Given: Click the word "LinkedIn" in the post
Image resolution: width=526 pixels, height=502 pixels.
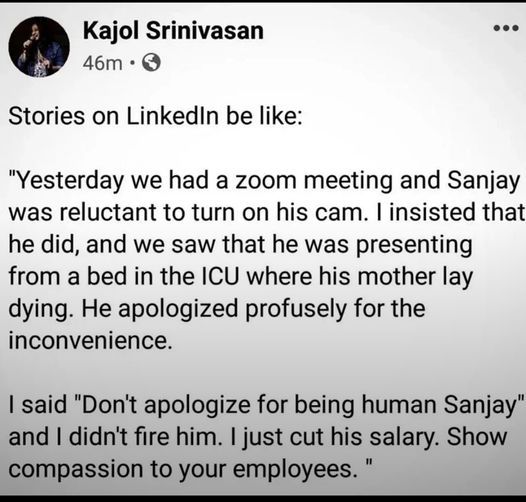Looking at the screenshot, I should tap(172, 116).
